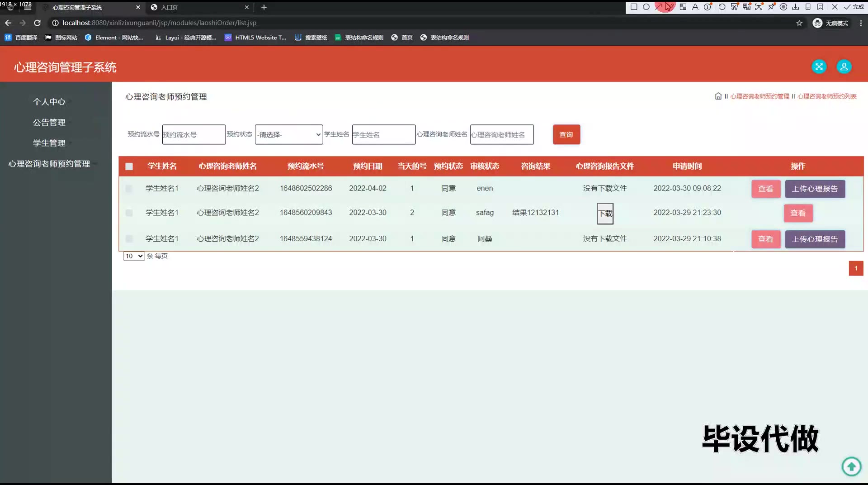Click the back-to-top arrow icon

coord(851,466)
